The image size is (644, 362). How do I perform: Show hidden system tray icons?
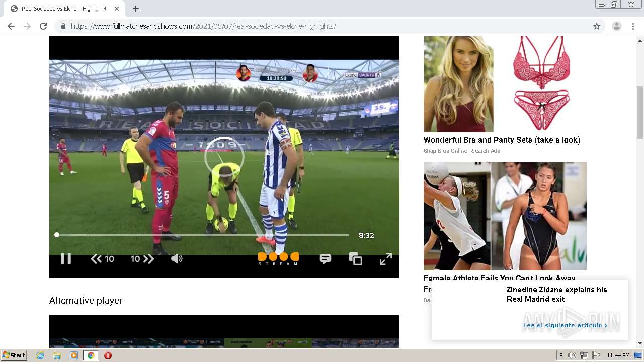click(561, 355)
